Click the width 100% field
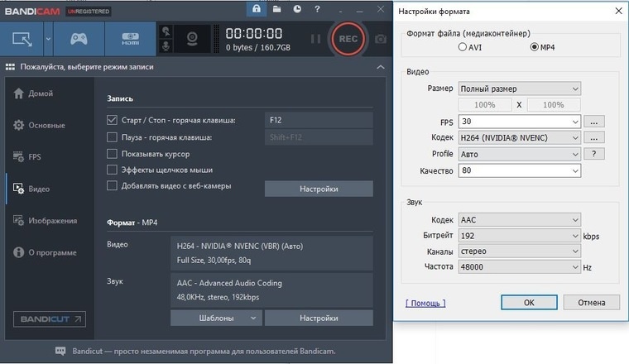 (x=485, y=104)
